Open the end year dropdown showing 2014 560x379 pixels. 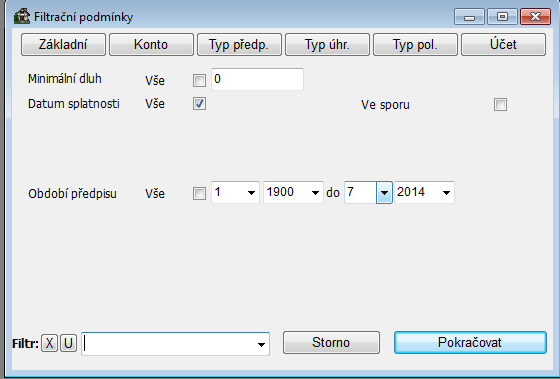click(446, 193)
